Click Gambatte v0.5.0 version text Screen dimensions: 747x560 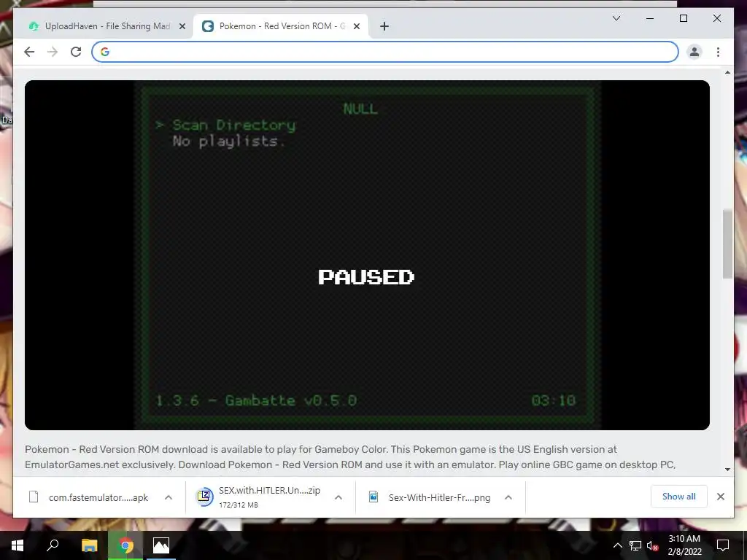click(290, 400)
